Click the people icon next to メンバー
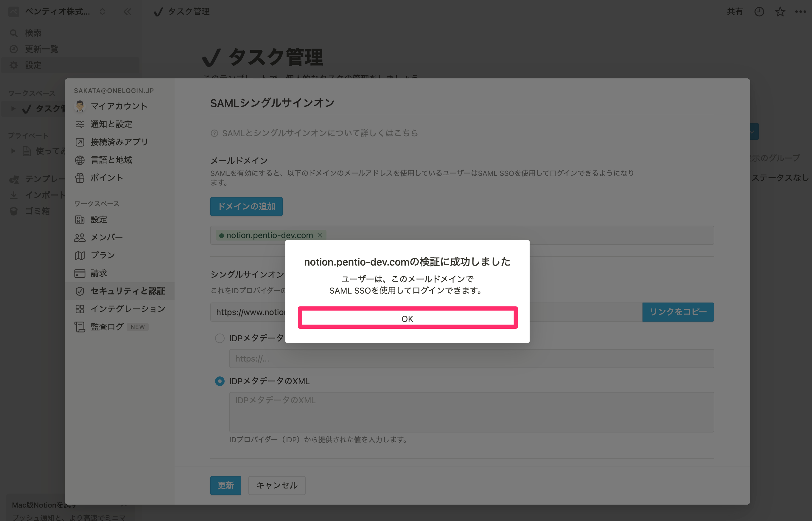 tap(80, 238)
